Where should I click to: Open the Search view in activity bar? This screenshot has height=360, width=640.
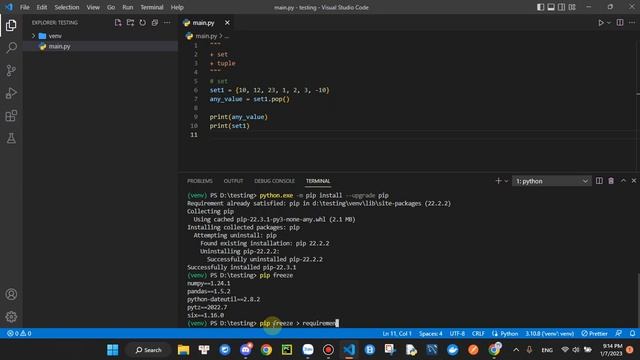[x=11, y=48]
